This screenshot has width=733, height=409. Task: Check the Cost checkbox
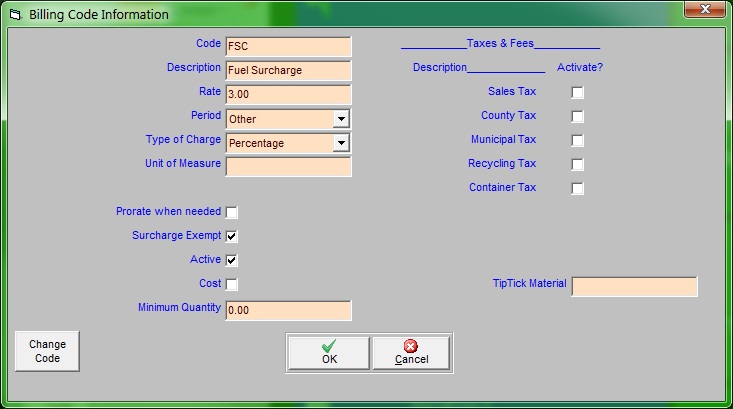[231, 284]
